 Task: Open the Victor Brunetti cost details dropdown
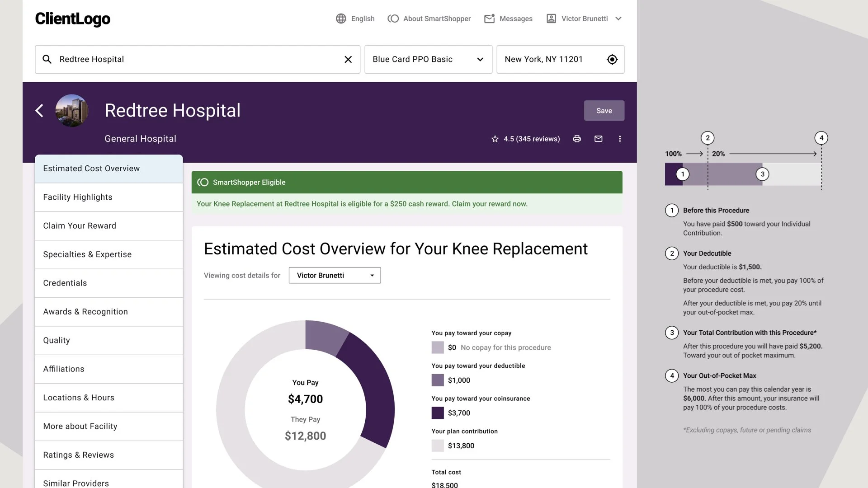click(335, 276)
